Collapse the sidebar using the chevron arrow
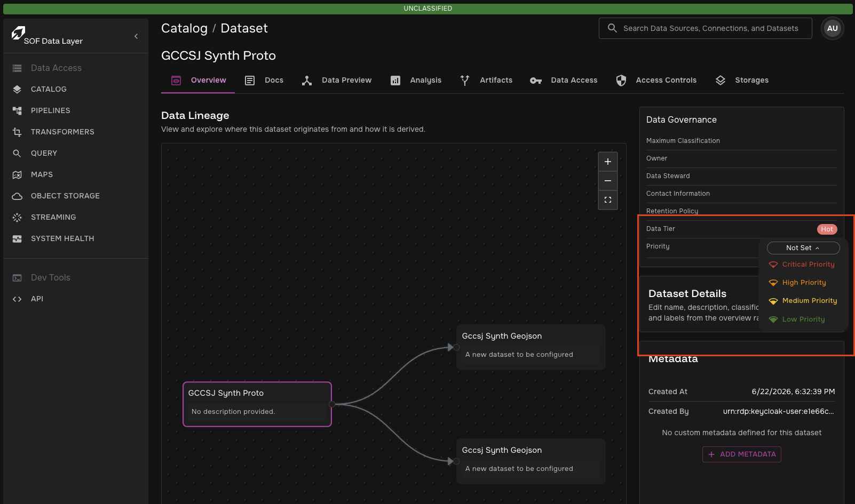Viewport: 855px width, 504px height. pos(136,36)
